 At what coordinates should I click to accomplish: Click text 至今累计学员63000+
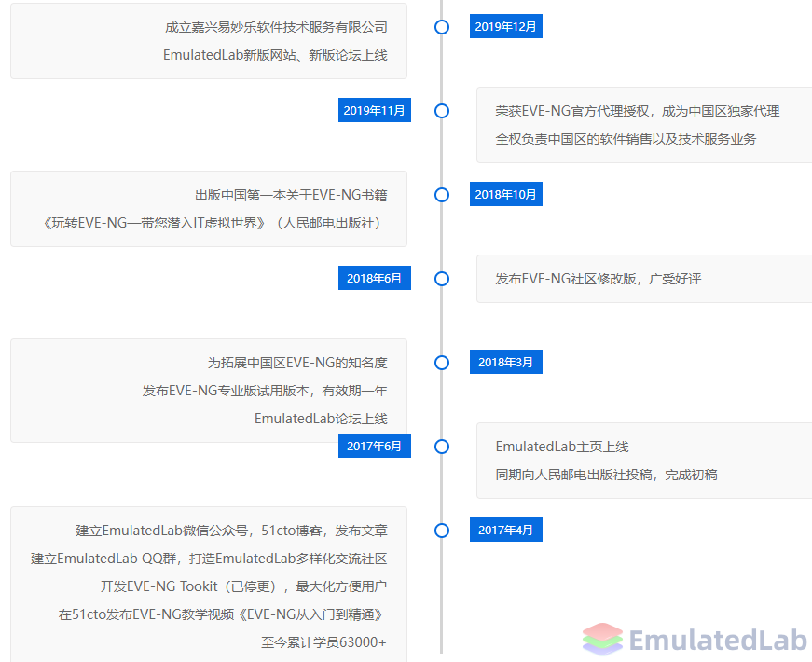tap(323, 642)
